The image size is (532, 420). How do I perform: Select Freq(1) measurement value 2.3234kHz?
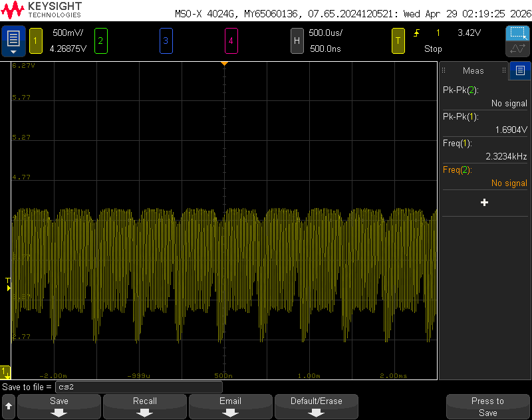[x=506, y=156]
